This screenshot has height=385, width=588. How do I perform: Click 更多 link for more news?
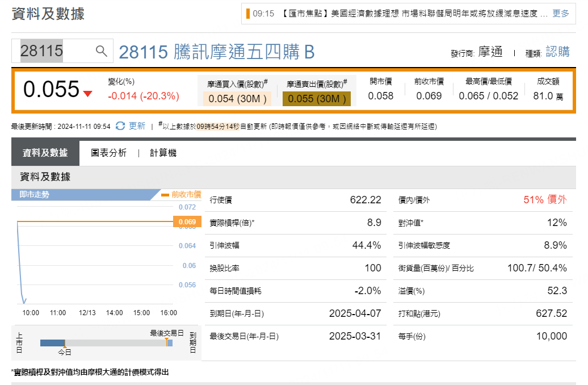(x=560, y=13)
